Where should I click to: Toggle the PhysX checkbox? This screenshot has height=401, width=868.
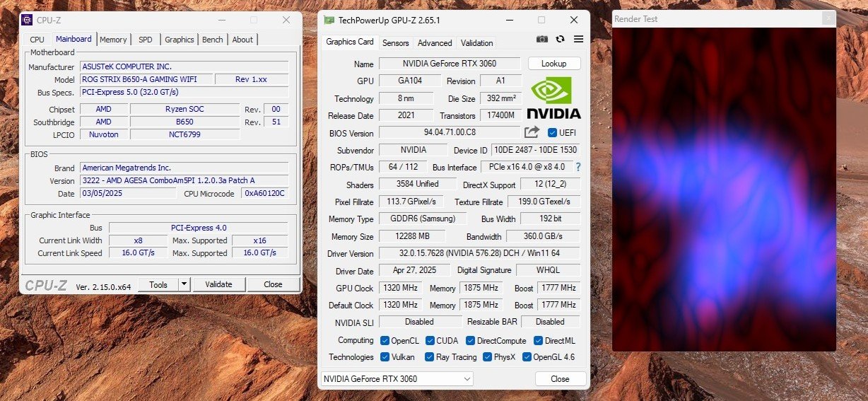pos(487,357)
